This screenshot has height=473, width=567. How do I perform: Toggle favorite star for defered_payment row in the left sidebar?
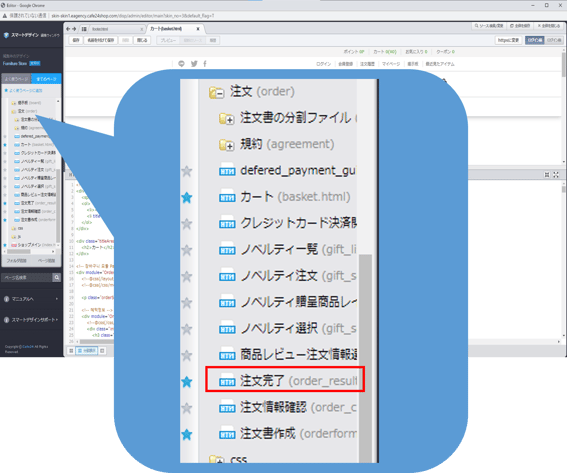[5, 137]
